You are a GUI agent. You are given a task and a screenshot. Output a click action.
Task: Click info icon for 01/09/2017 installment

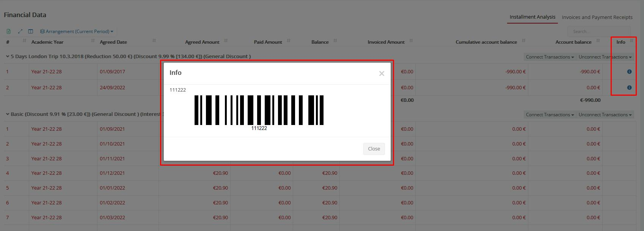point(629,71)
